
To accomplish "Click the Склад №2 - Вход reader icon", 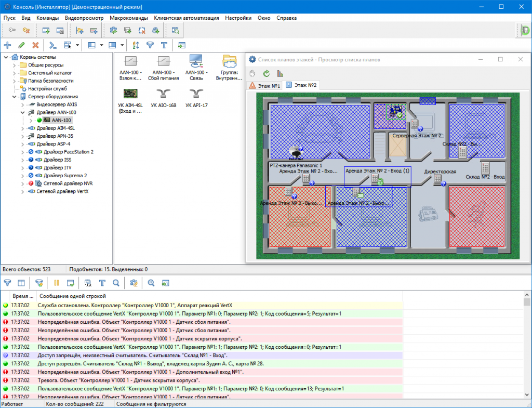I will (485, 168).
